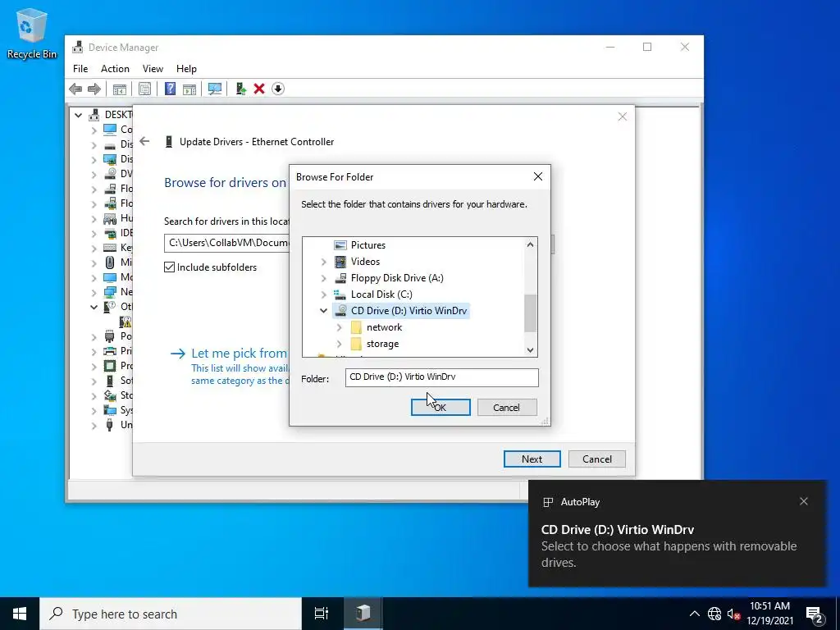Viewport: 840px width, 630px height.
Task: Select the Computer category icon in device tree
Action: (x=110, y=129)
